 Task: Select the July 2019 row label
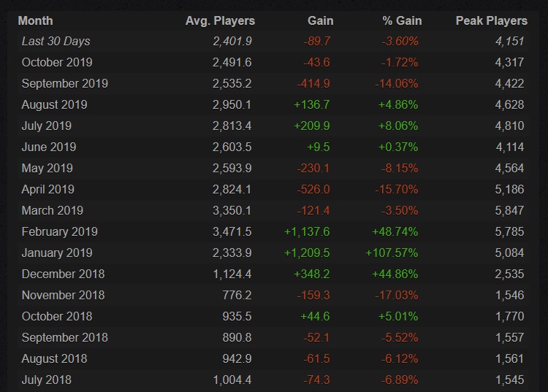(x=47, y=126)
